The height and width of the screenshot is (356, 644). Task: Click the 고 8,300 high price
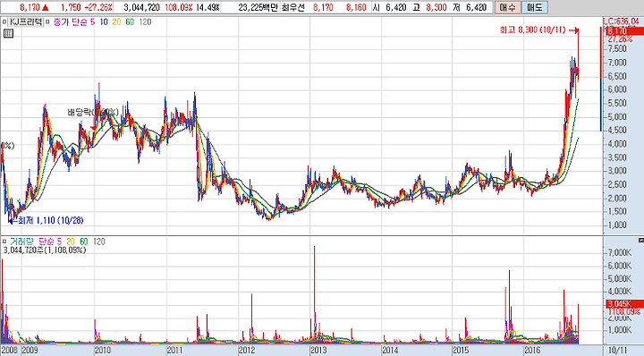point(429,7)
